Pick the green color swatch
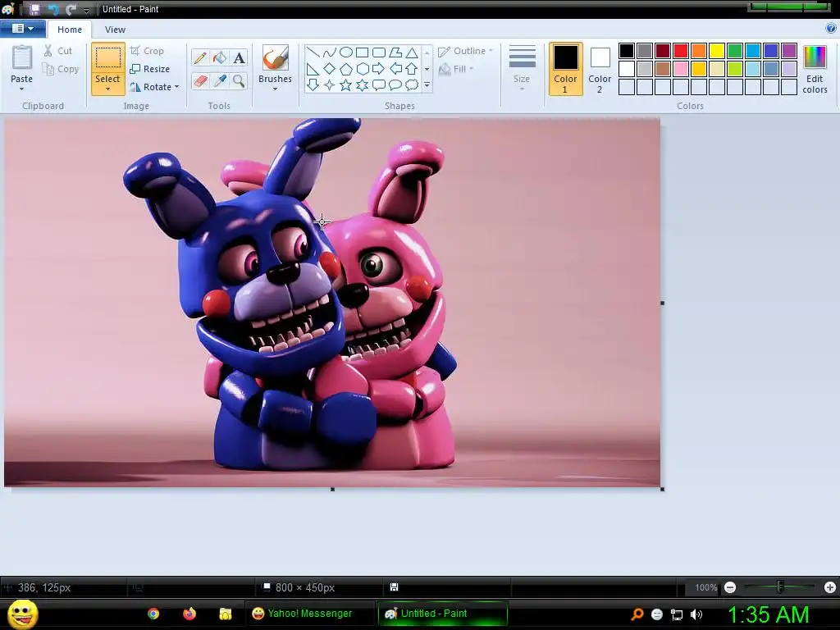 coord(735,51)
